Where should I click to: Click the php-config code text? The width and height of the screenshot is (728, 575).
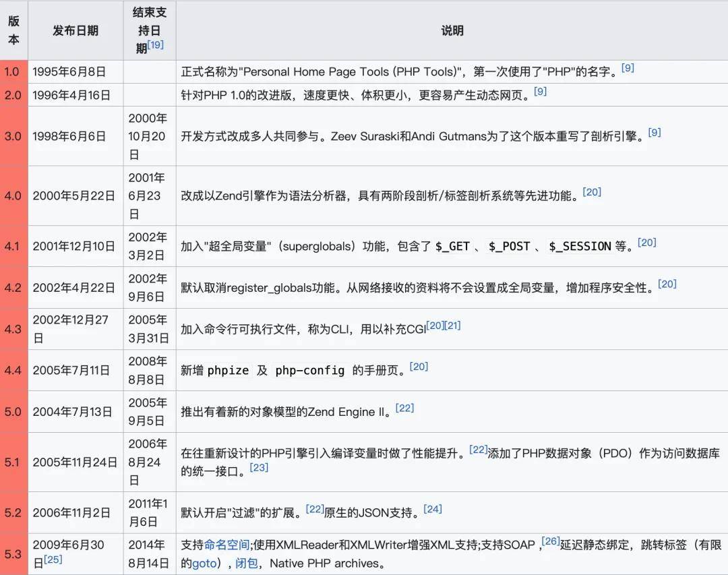[x=309, y=370]
